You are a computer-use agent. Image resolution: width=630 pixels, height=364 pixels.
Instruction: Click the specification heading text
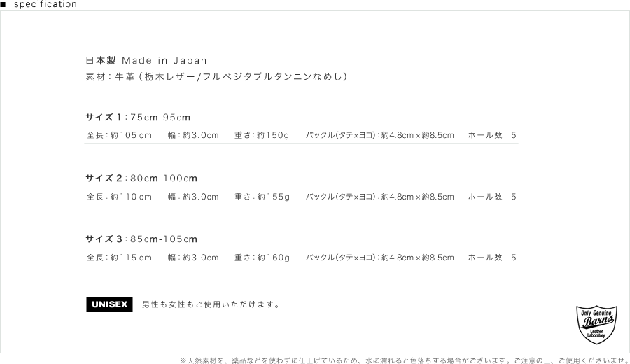(45, 4)
